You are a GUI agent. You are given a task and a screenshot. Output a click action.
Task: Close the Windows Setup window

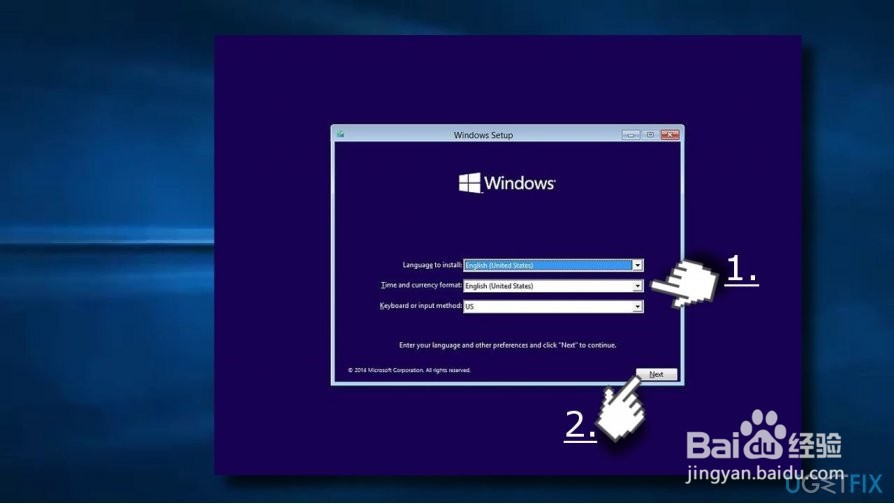(x=670, y=135)
